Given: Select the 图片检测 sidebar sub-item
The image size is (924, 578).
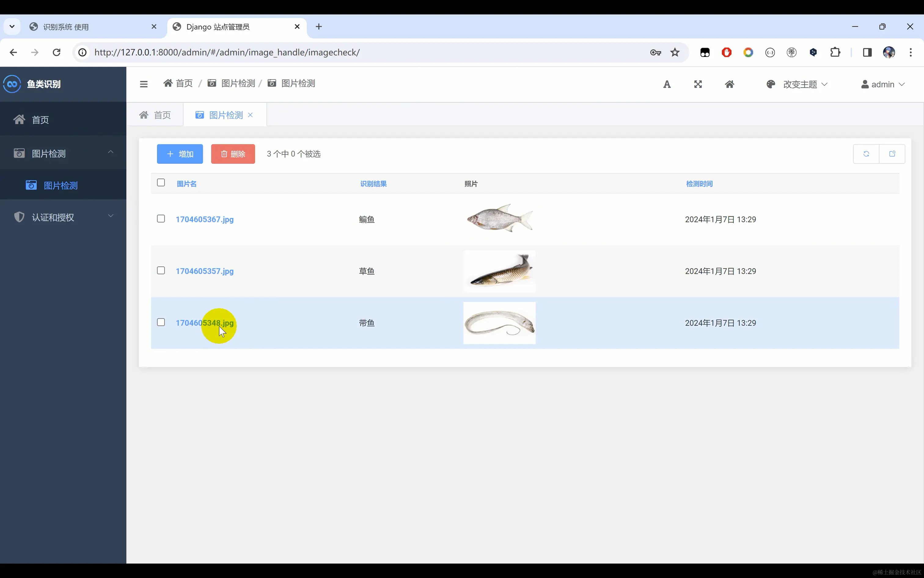Looking at the screenshot, I should (x=63, y=185).
